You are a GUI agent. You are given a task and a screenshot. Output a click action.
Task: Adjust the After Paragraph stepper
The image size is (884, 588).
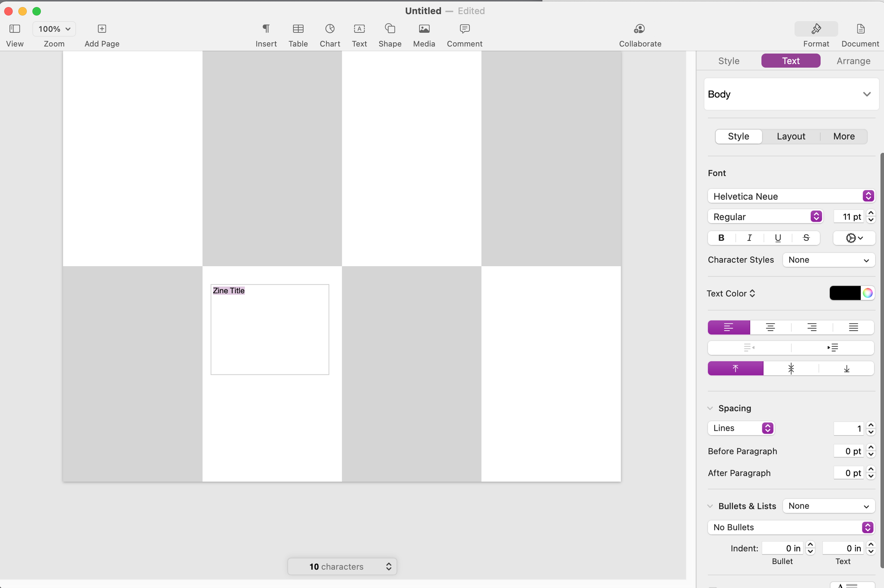click(871, 473)
